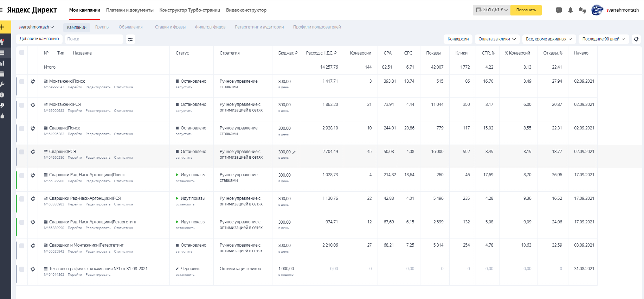The image size is (644, 299).
Task: Switch to the 'Группы' tab
Action: (x=102, y=27)
